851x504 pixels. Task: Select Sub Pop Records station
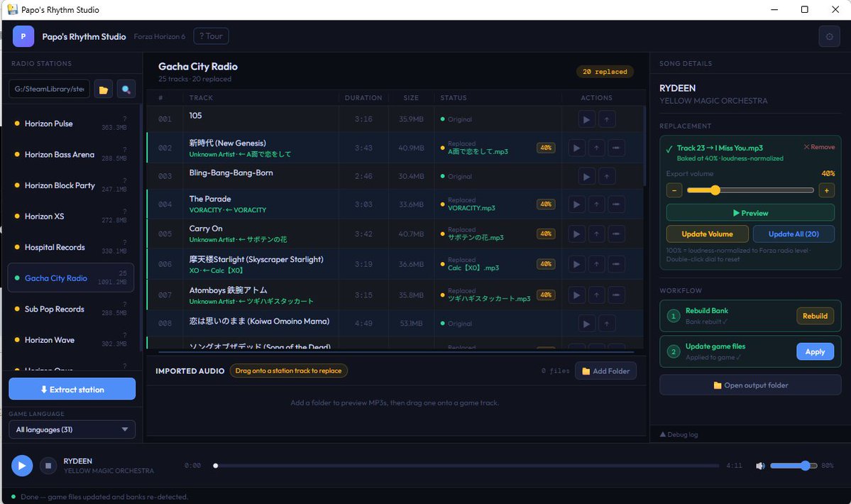70,309
